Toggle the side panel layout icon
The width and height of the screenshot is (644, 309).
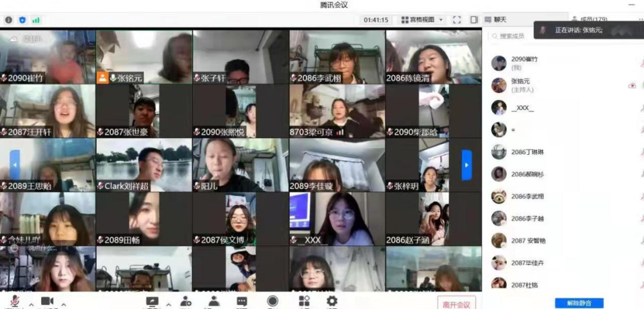pos(474,20)
